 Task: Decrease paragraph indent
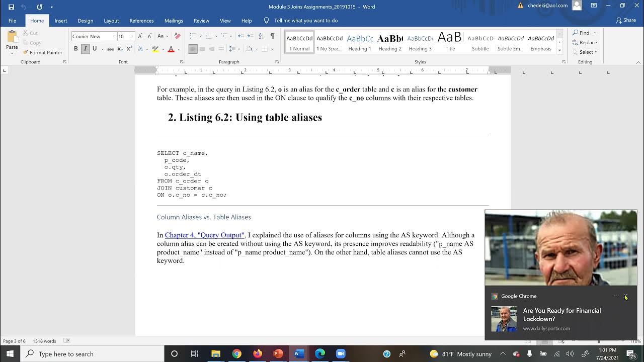pos(241,36)
